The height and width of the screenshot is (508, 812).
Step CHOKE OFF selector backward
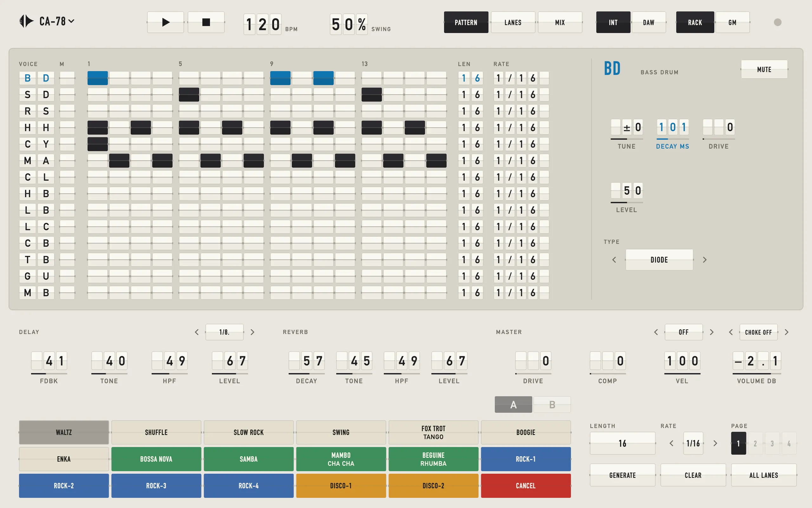(731, 332)
